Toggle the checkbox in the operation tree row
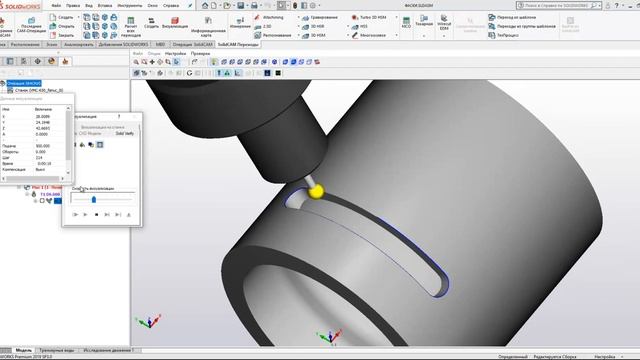 click(42, 201)
